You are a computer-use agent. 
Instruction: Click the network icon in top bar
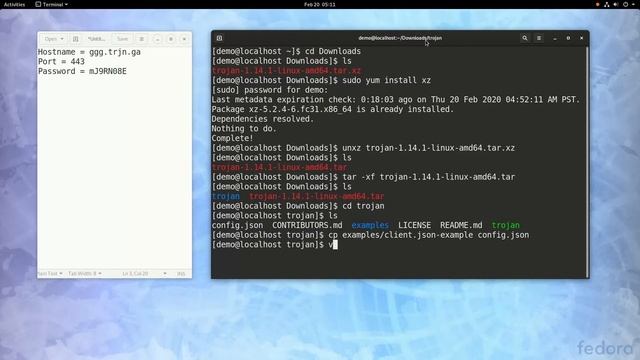[607, 4]
